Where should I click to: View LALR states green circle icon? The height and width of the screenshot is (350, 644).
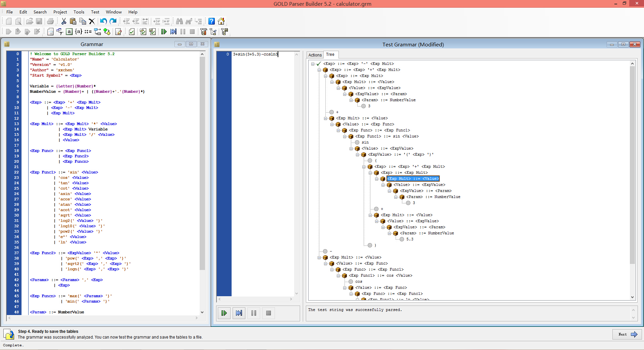[x=107, y=32]
